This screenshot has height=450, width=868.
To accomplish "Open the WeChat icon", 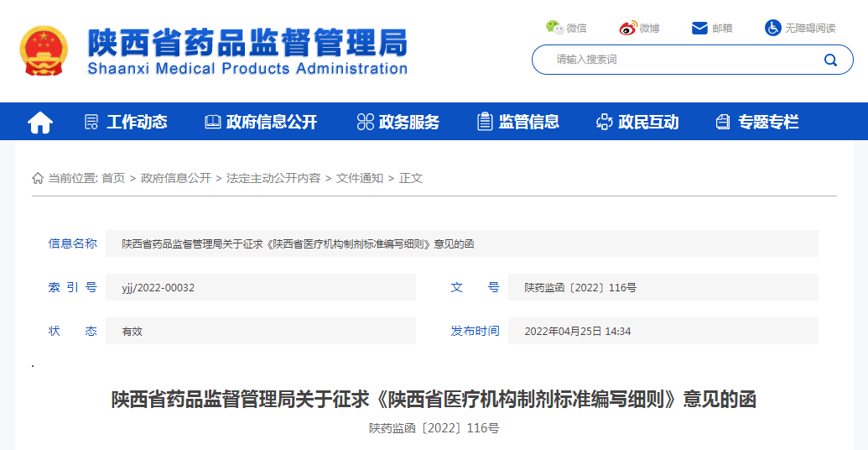I will [554, 27].
